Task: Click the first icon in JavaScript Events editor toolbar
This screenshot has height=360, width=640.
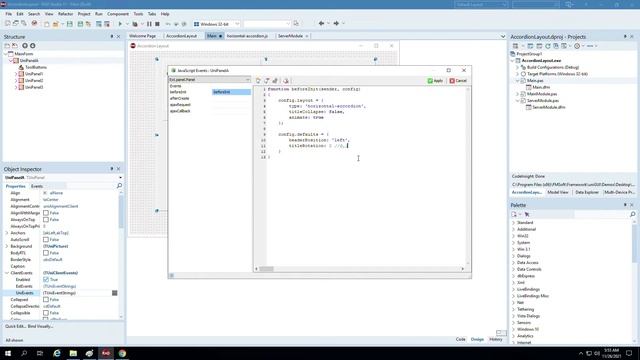Action: (258, 81)
